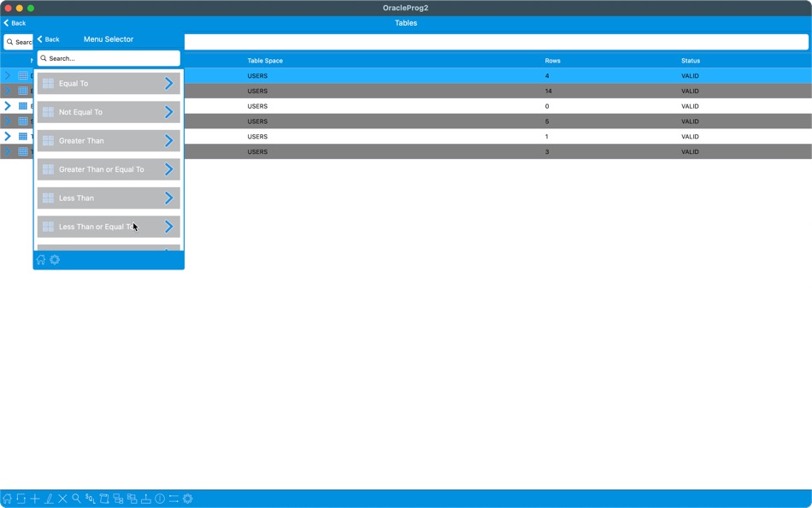Click the Rows column header

tap(552, 60)
